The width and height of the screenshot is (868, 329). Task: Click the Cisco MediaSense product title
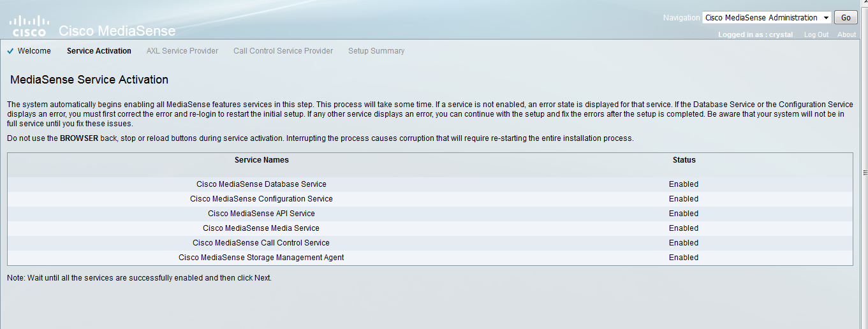(x=117, y=31)
